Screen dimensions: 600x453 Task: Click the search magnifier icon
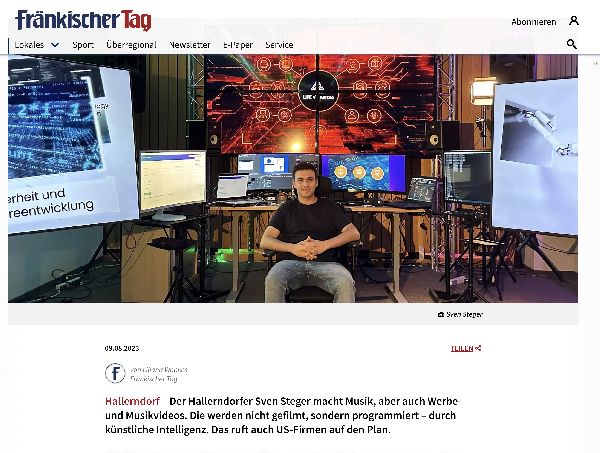point(572,44)
